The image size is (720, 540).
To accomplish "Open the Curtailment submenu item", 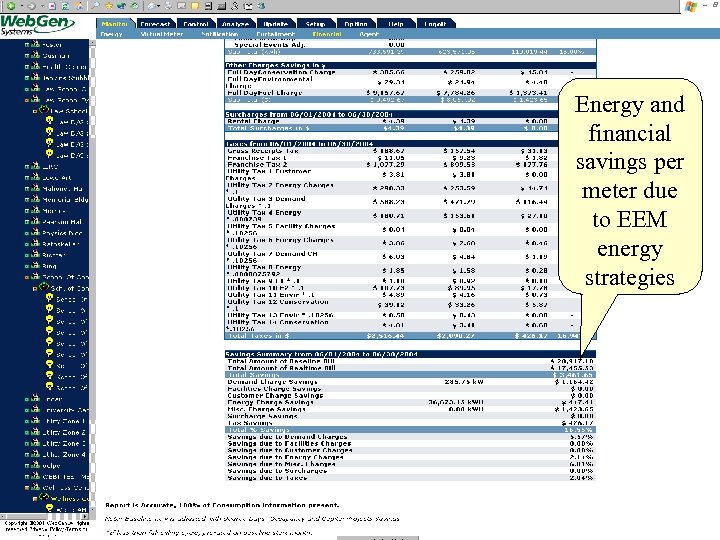I will 276,34.
